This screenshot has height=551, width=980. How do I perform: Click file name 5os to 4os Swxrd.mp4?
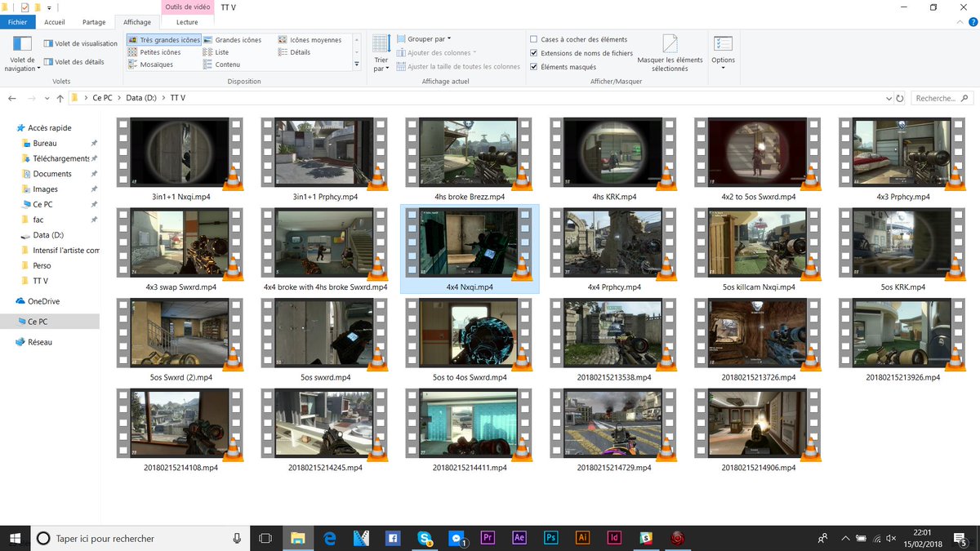(x=470, y=378)
